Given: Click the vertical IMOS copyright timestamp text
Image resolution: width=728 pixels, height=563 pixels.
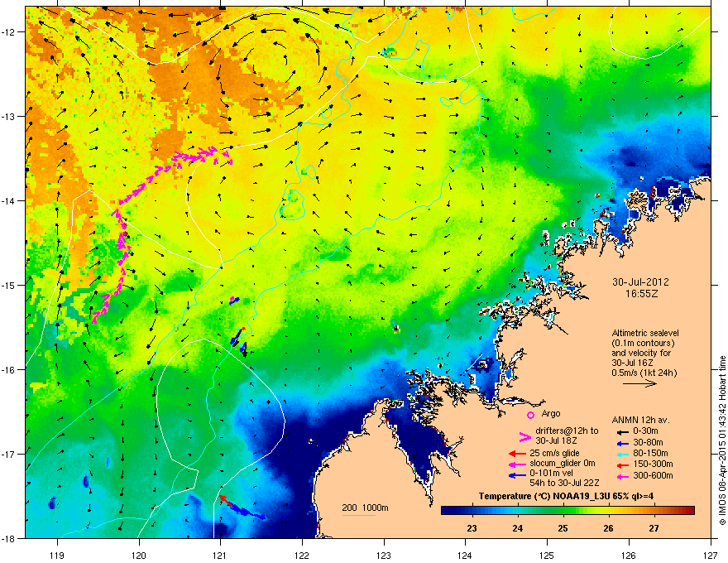Looking at the screenshot, I should click(x=722, y=440).
